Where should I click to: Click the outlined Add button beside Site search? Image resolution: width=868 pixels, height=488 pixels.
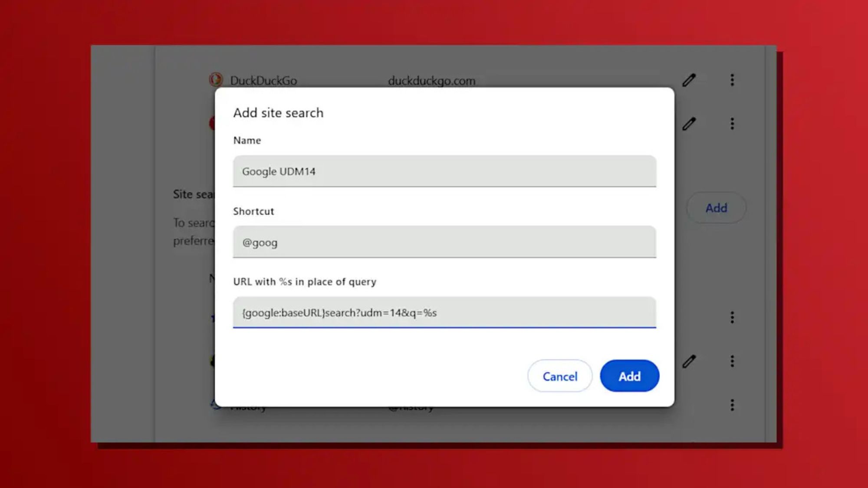716,208
